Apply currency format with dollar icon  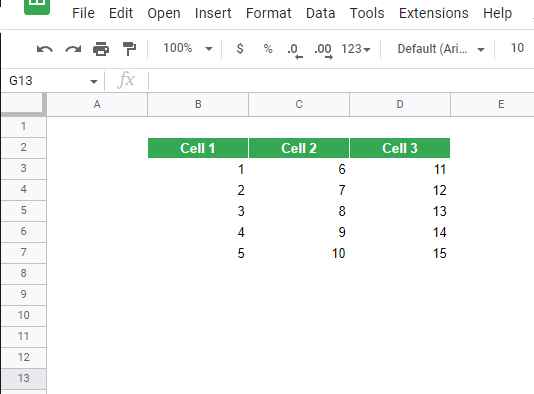(240, 49)
